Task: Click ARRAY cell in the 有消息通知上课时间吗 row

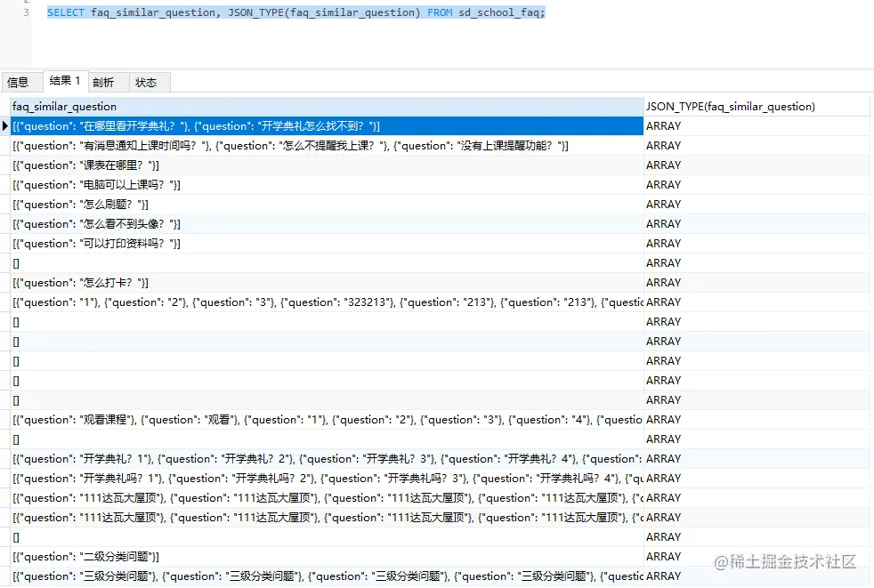Action: 757,146
